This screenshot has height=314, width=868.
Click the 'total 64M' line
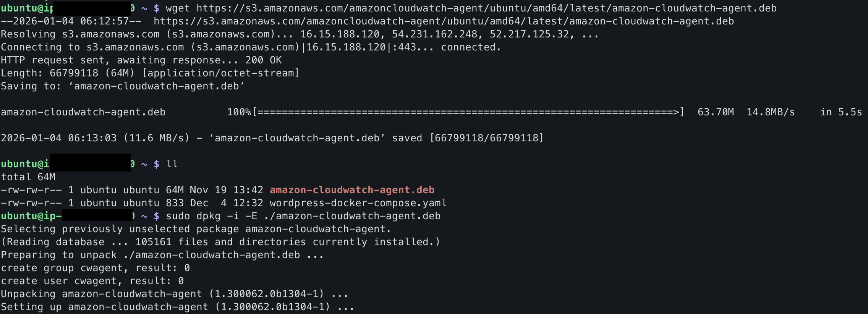click(x=28, y=177)
